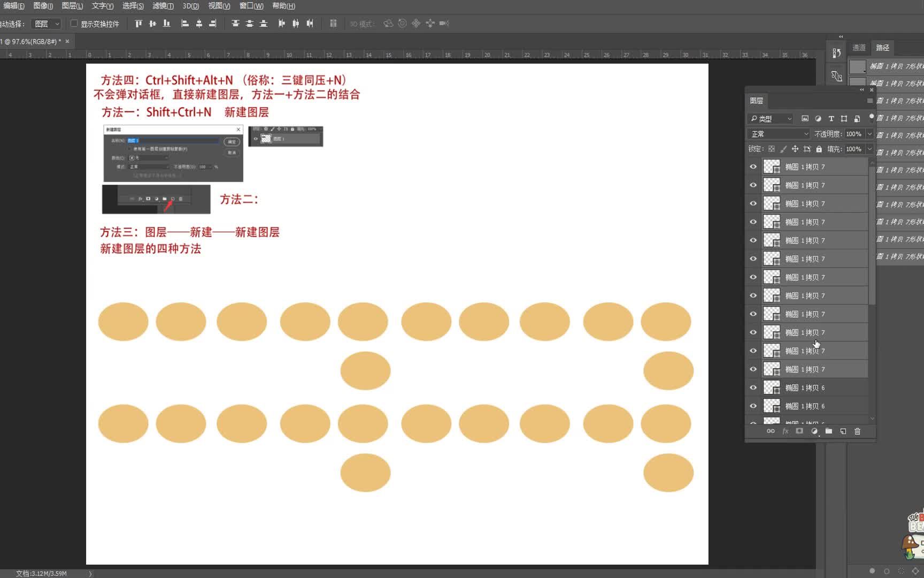Open the 正常 blend mode dropdown
This screenshot has width=924, height=578.
[x=779, y=134]
